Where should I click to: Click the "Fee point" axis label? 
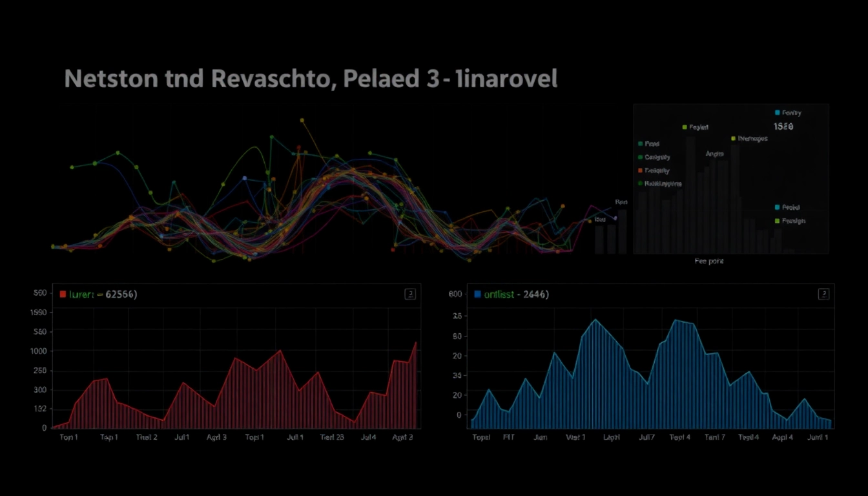(709, 262)
